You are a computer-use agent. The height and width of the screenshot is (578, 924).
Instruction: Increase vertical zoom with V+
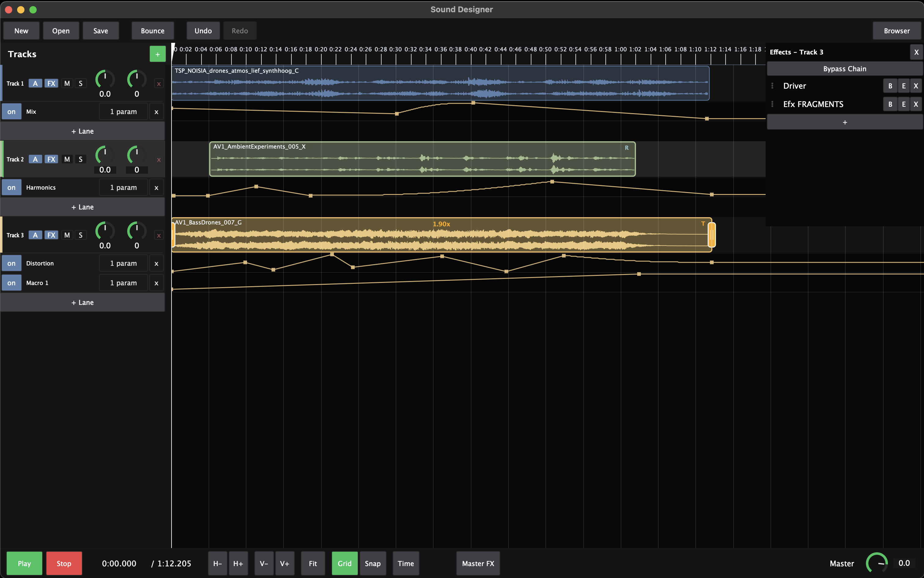pos(285,563)
